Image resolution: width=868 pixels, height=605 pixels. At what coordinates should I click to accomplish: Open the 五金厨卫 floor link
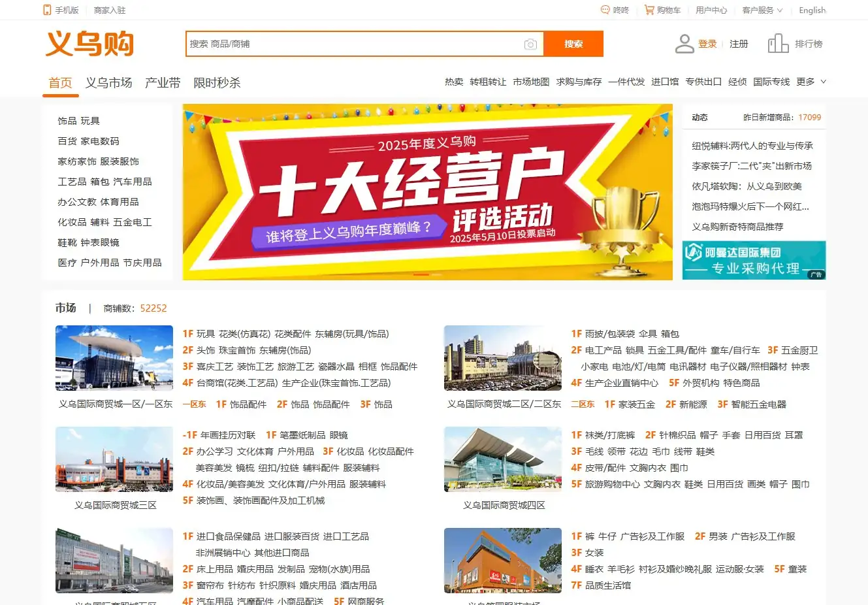(799, 350)
